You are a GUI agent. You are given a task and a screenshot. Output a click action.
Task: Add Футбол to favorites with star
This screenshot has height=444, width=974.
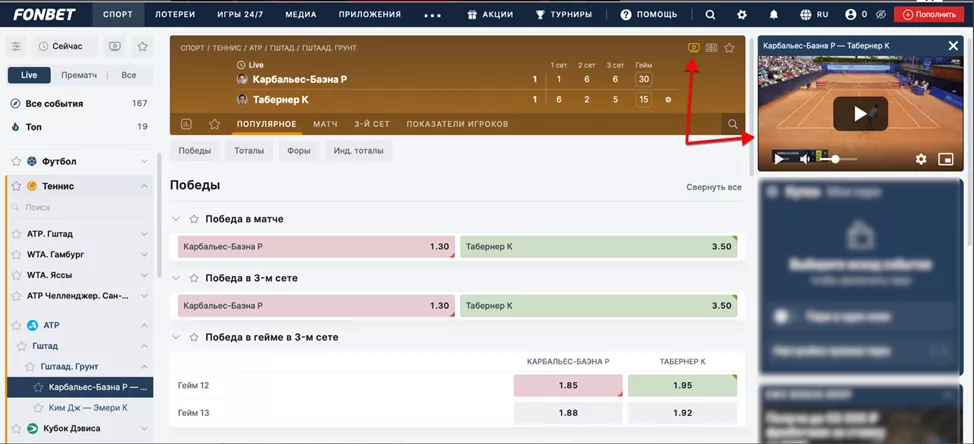[16, 161]
